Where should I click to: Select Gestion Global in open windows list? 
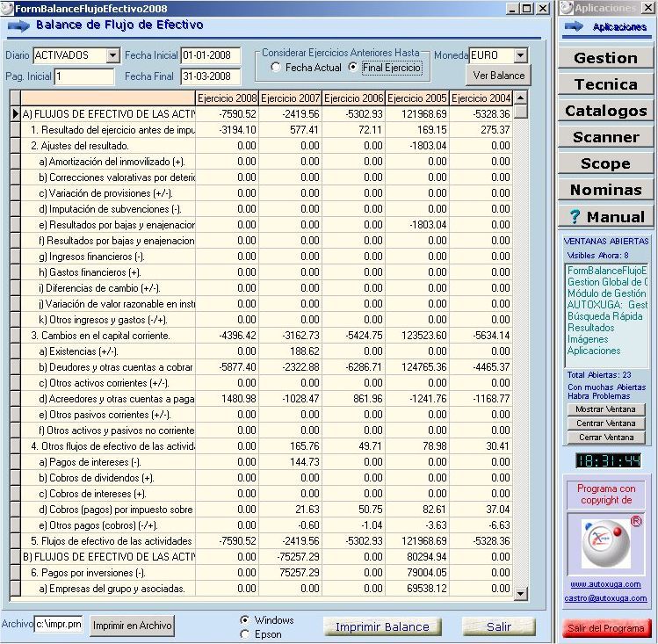pyautogui.click(x=607, y=282)
